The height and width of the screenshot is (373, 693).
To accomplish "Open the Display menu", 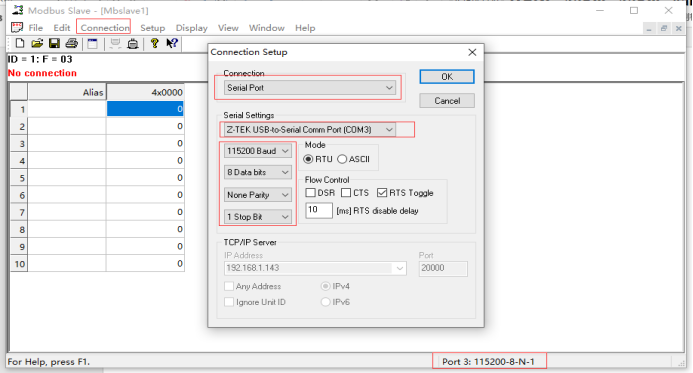I will coord(191,28).
